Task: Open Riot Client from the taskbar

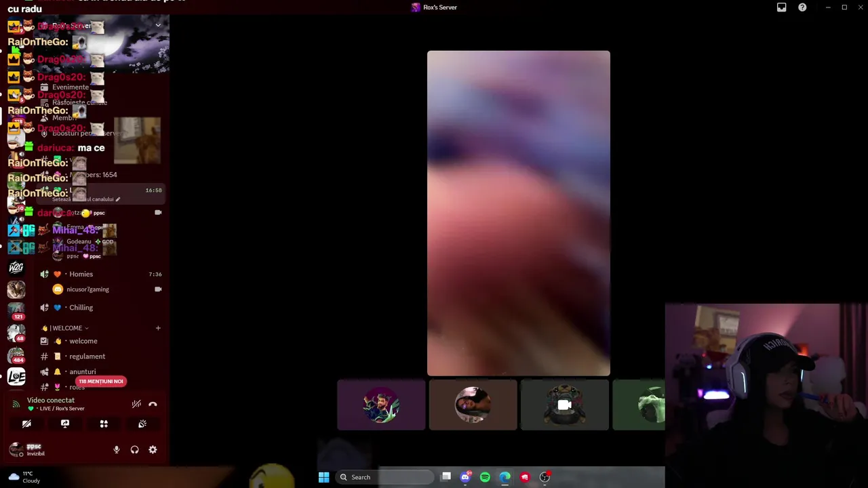Action: [524, 477]
